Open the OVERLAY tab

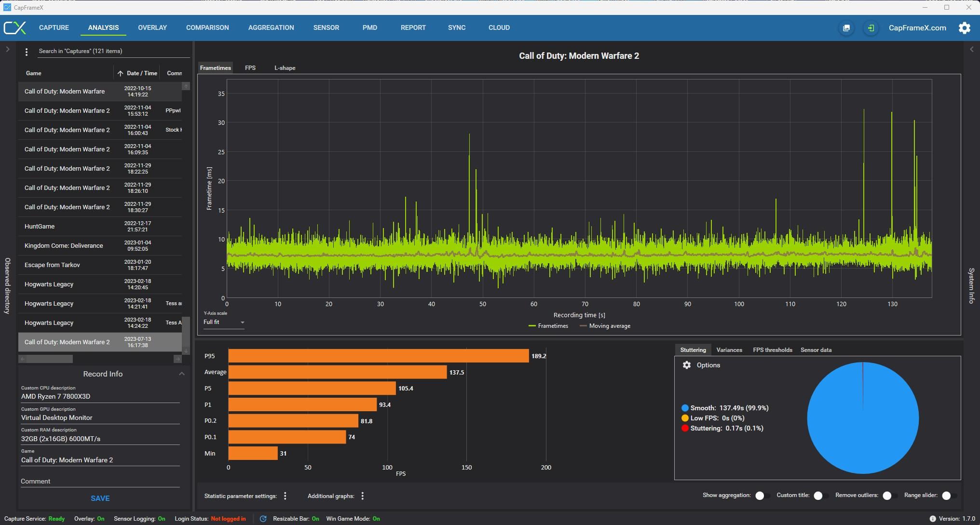[152, 27]
